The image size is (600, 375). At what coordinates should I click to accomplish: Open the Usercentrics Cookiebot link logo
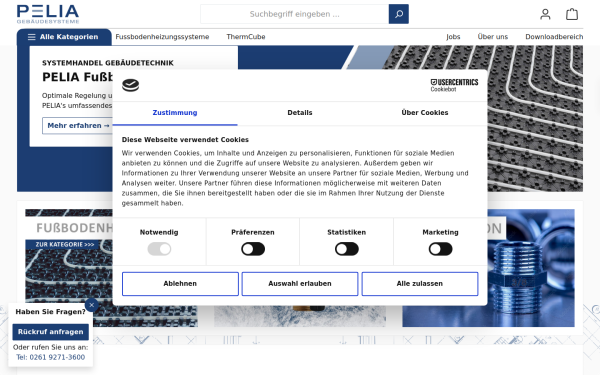(x=454, y=85)
